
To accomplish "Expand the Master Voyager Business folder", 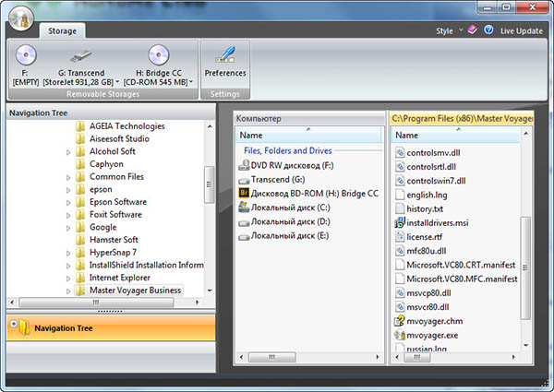I will (67, 291).
